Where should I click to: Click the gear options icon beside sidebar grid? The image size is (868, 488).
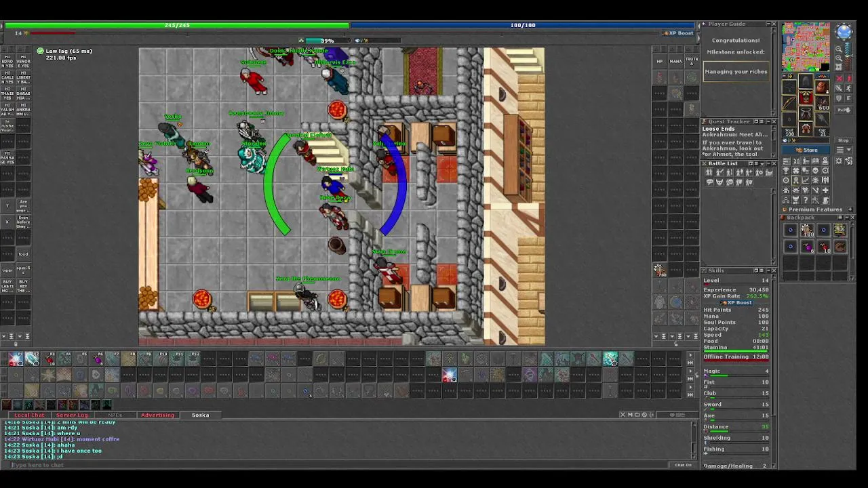coord(840,161)
